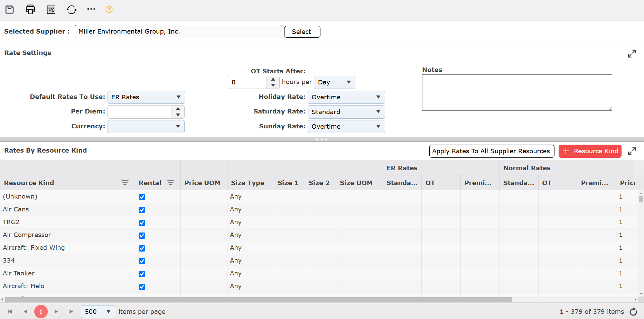Save changes using the disk icon
The width and height of the screenshot is (644, 319).
[9, 9]
